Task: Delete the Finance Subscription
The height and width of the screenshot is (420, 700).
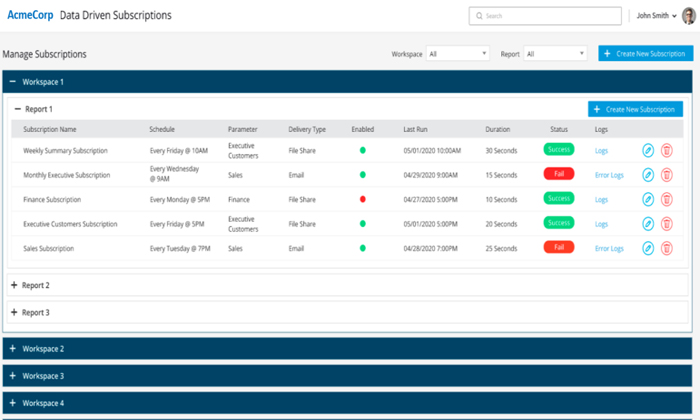Action: pyautogui.click(x=667, y=199)
